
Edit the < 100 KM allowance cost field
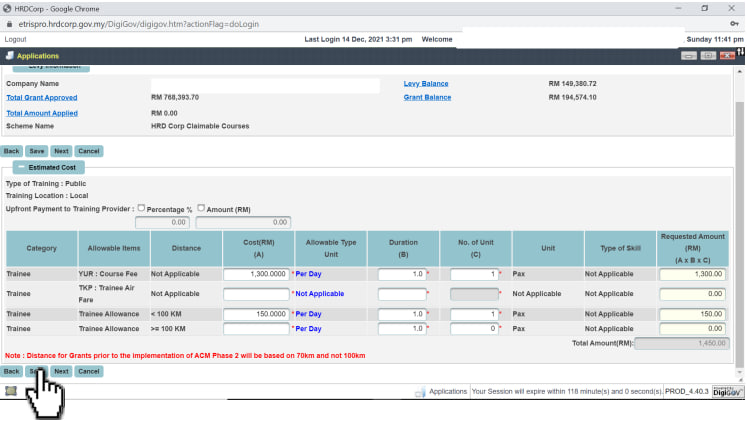point(256,314)
